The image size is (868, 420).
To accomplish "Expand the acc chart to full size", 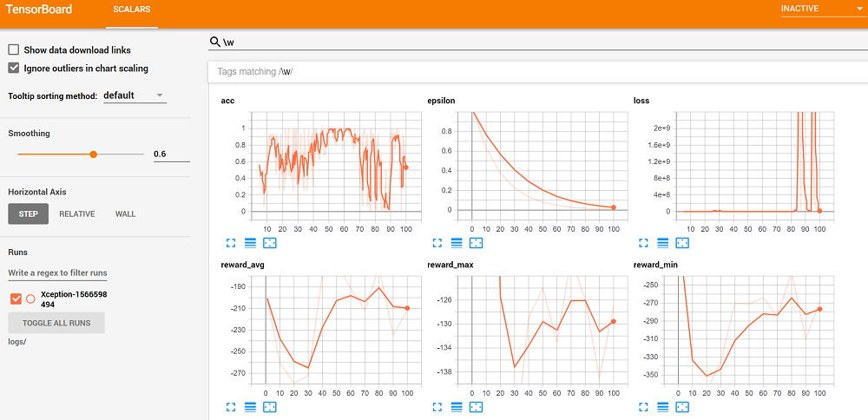I will point(231,243).
